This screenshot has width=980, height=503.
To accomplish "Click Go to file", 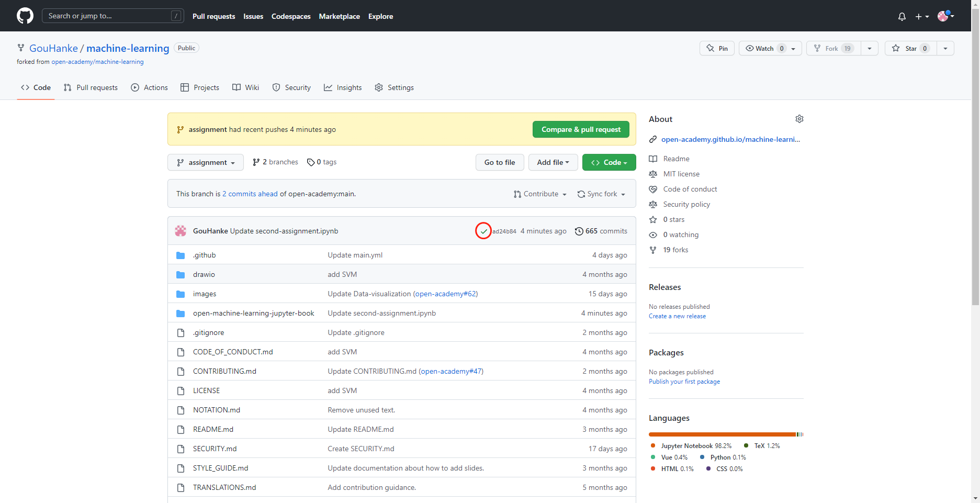I will click(x=500, y=162).
